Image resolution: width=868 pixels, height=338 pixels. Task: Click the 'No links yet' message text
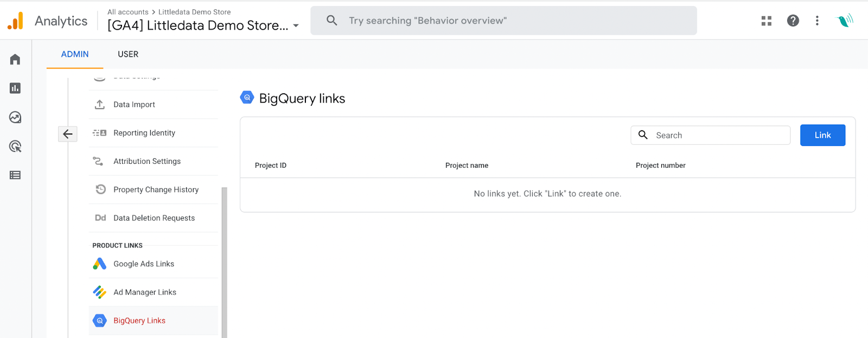[x=547, y=194]
